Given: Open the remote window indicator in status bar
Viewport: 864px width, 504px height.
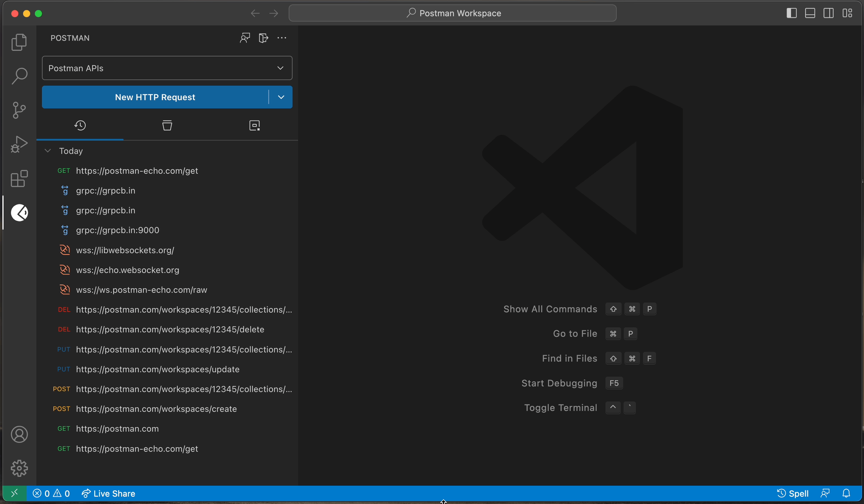Looking at the screenshot, I should [14, 493].
